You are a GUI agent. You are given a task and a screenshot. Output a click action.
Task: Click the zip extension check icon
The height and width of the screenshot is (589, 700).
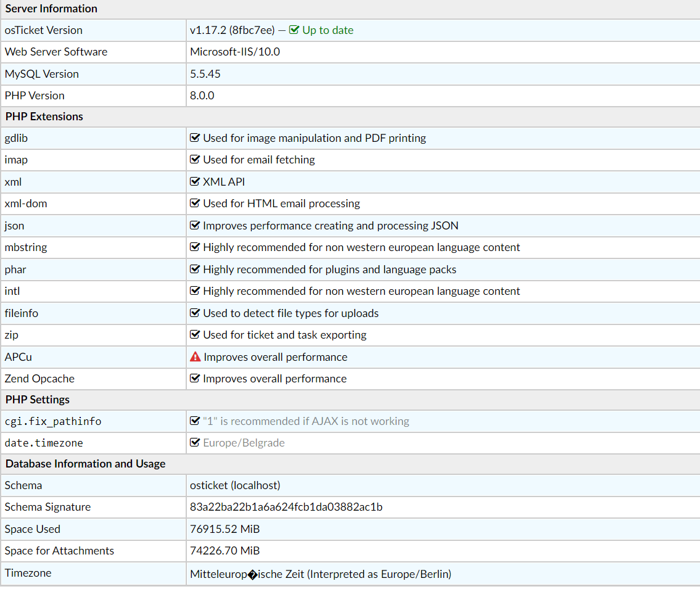click(195, 335)
